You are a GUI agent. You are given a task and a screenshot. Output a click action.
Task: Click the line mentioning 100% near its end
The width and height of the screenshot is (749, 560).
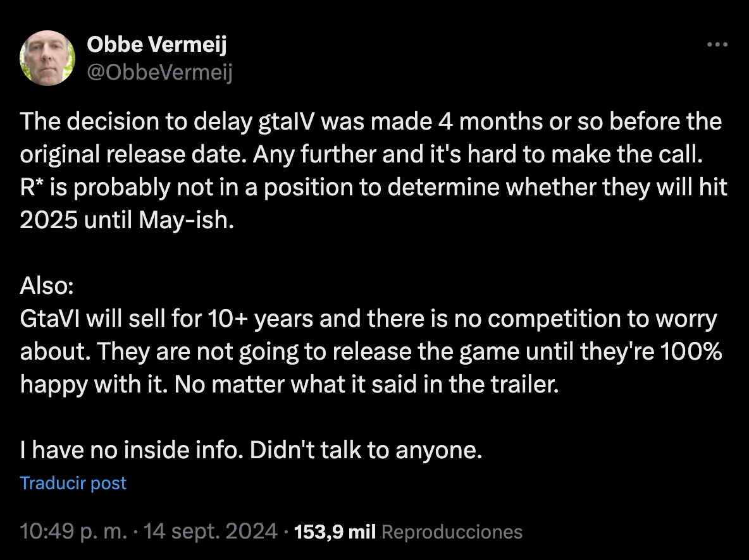coord(371,351)
